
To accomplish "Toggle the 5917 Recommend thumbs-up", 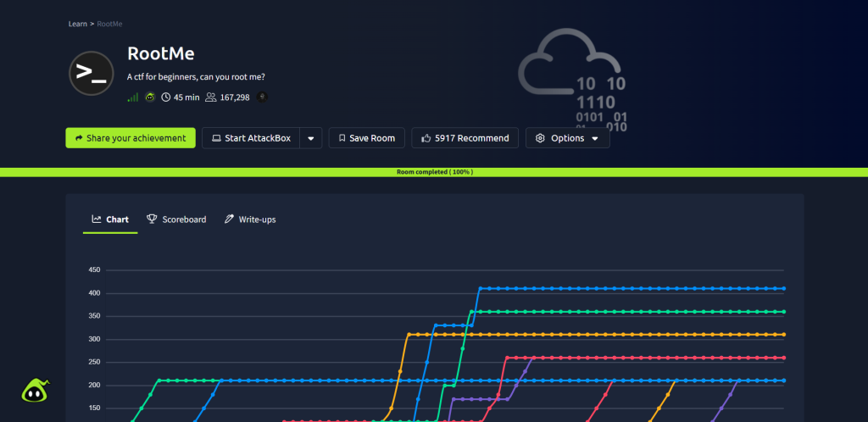I will point(465,138).
